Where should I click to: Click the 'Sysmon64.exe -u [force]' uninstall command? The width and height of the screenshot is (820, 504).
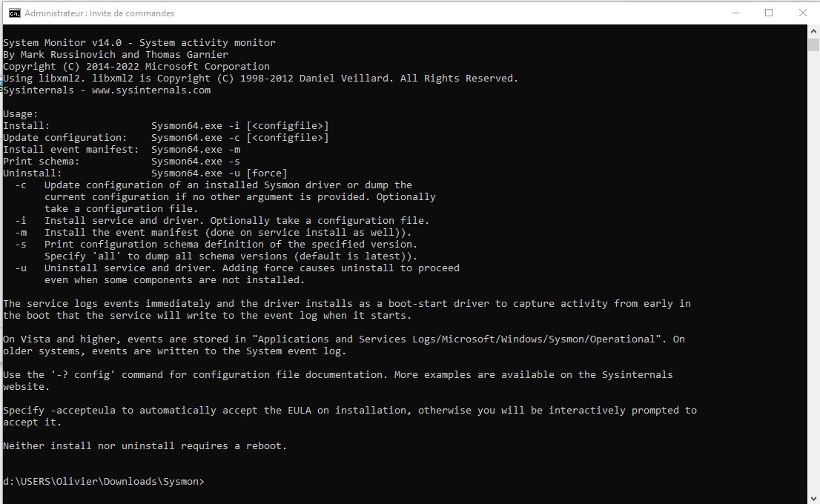pyautogui.click(x=219, y=173)
